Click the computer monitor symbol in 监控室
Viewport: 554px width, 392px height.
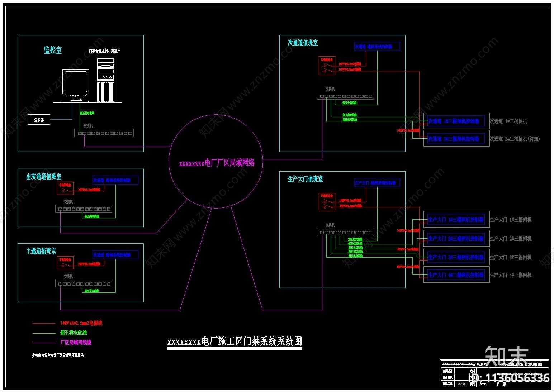pos(76,86)
